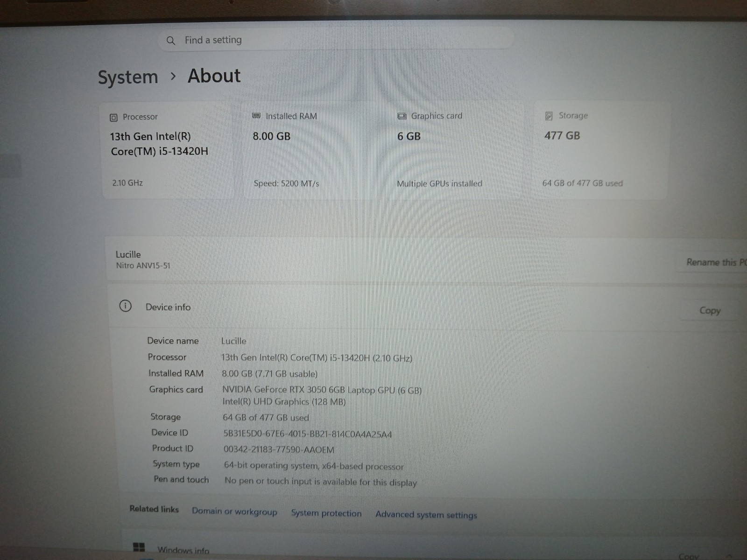Image resolution: width=747 pixels, height=560 pixels.
Task: Open Domain or workgroup link
Action: 234,511
